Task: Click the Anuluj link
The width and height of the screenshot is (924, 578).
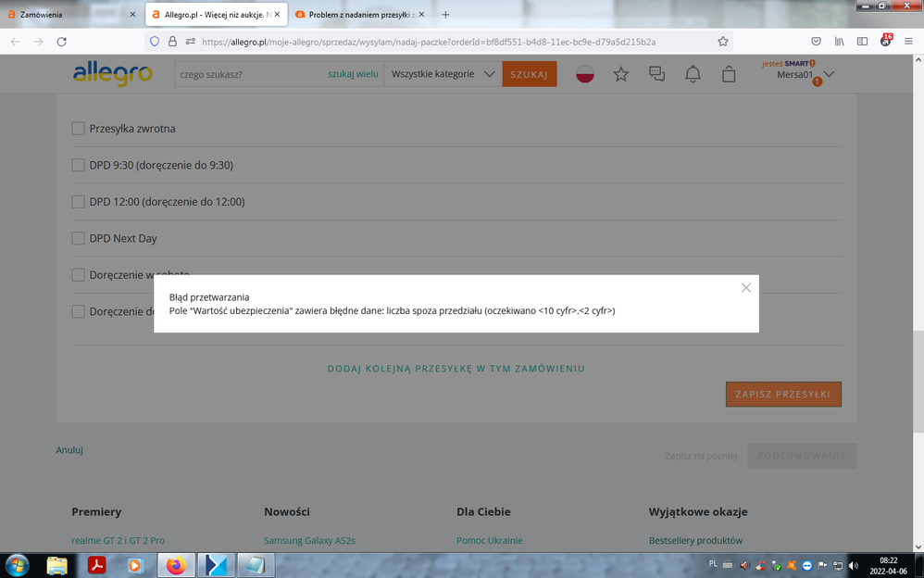Action: click(x=69, y=450)
